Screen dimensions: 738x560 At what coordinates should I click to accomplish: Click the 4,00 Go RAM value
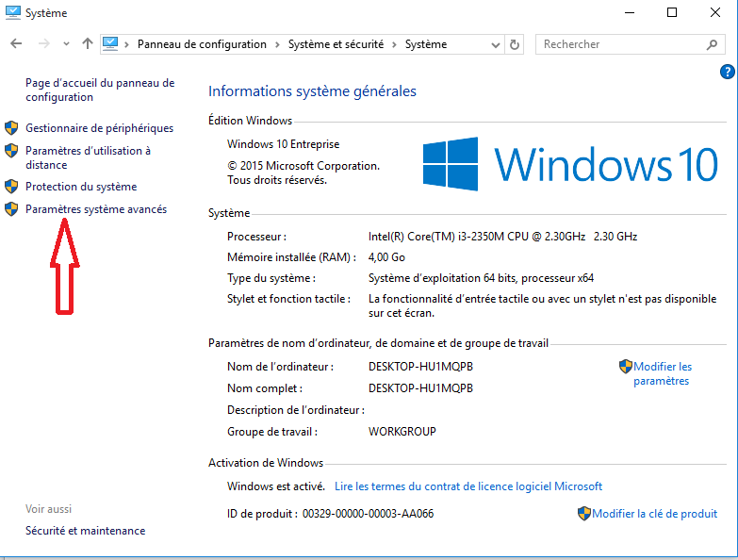click(386, 257)
